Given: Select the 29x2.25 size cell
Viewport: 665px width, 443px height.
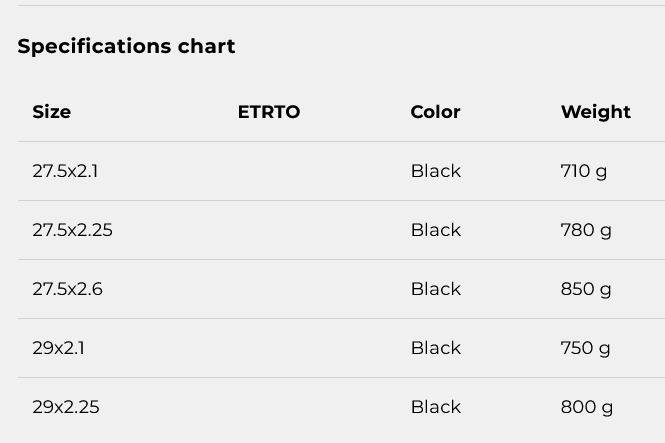Looking at the screenshot, I should tap(66, 407).
